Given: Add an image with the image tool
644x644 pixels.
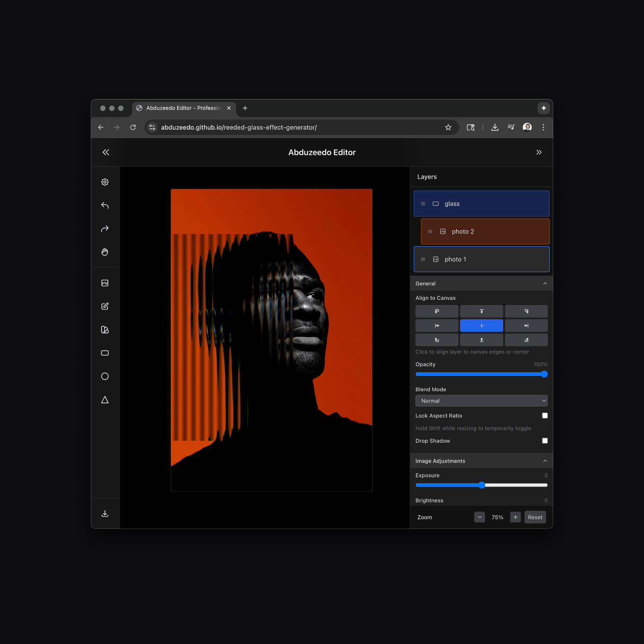Looking at the screenshot, I should pos(105,283).
